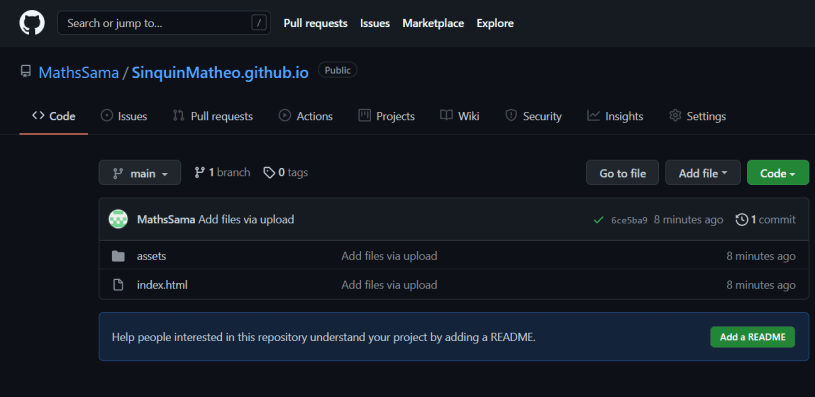Screen dimensions: 815x397
Task: Click Pull requests in the top navigation
Action: 316,23
